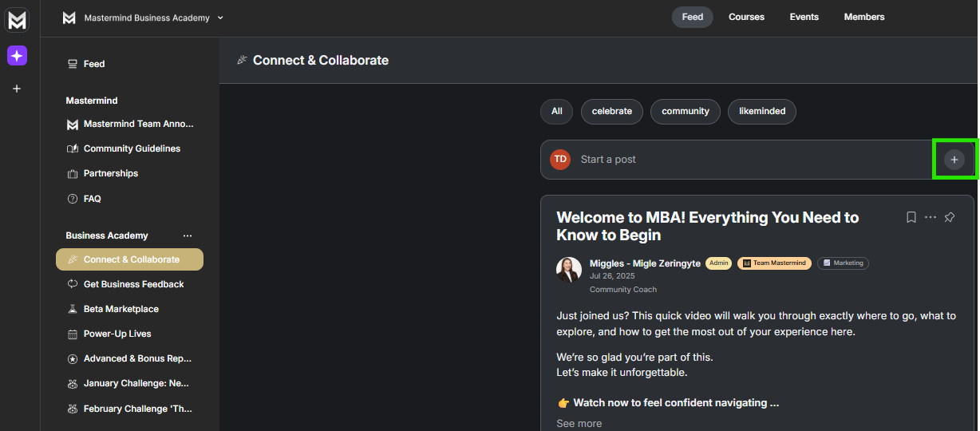Screen dimensions: 980x431
Task: Click the Team Mastermind badge
Action: coord(774,263)
